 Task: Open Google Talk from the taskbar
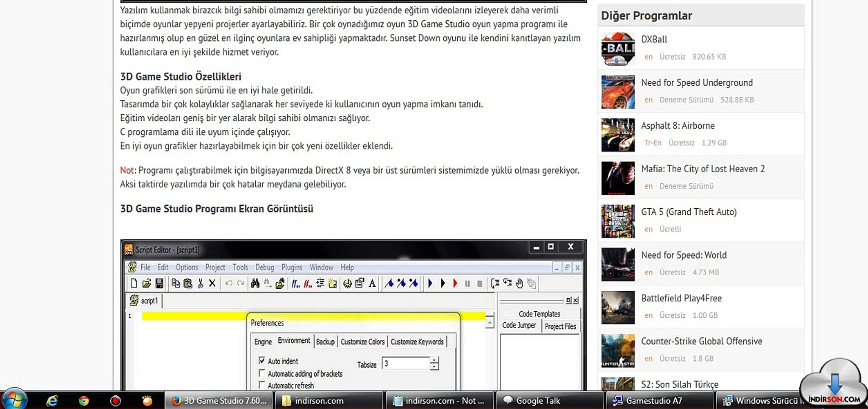(x=538, y=401)
